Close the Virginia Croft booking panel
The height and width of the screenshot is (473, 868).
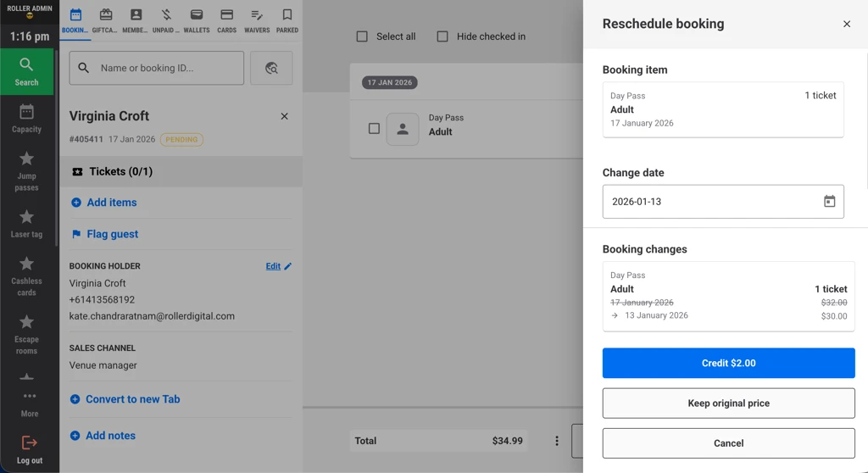[284, 116]
